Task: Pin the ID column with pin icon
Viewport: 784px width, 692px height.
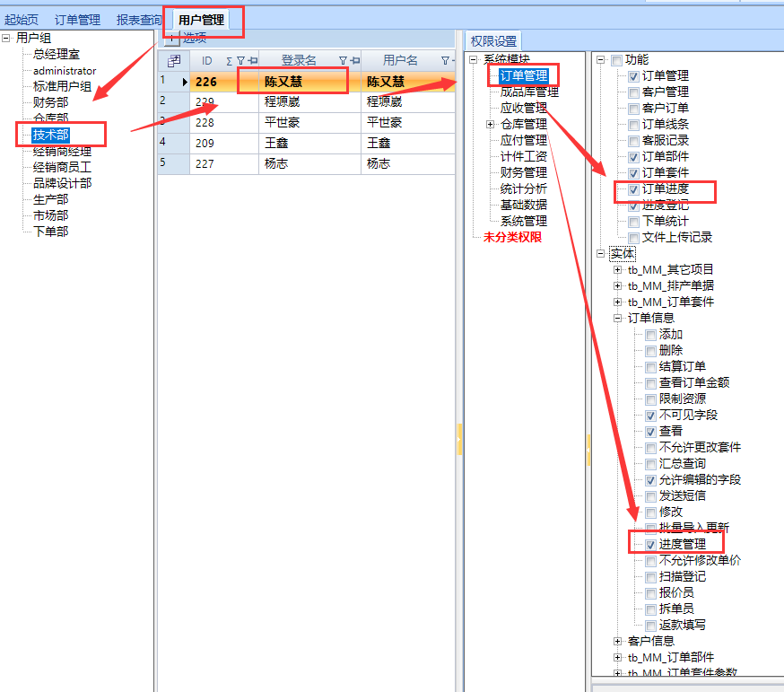Action: 252,60
